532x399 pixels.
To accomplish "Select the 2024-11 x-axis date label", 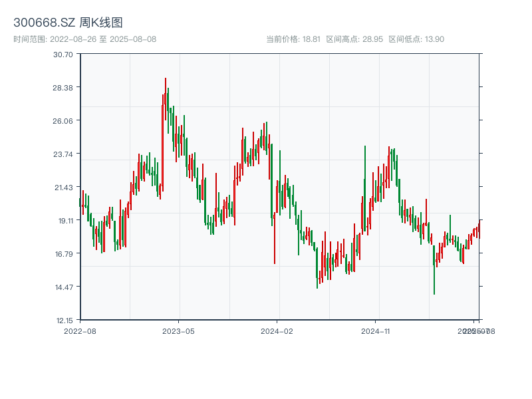I will [x=375, y=331].
